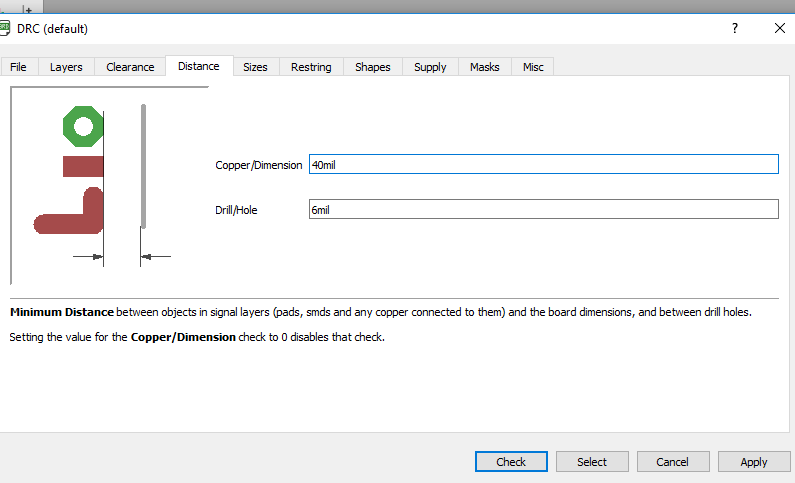Run the DRC with Check button

click(x=511, y=461)
